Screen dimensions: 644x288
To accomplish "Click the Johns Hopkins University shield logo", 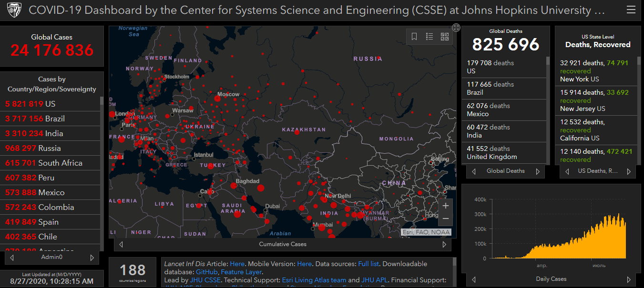I will tap(14, 10).
